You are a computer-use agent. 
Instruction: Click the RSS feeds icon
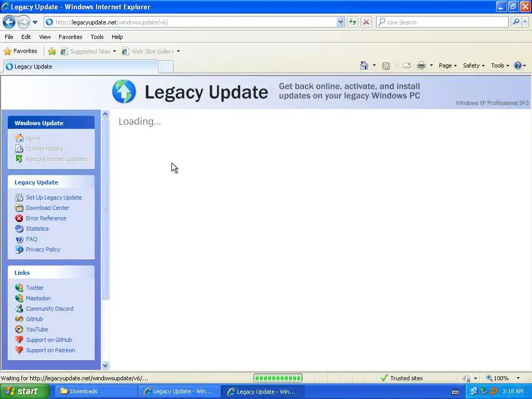tap(386, 66)
